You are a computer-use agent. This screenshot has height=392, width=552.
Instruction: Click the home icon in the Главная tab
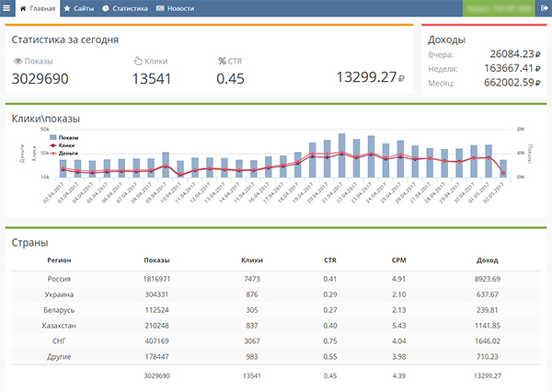pos(23,7)
